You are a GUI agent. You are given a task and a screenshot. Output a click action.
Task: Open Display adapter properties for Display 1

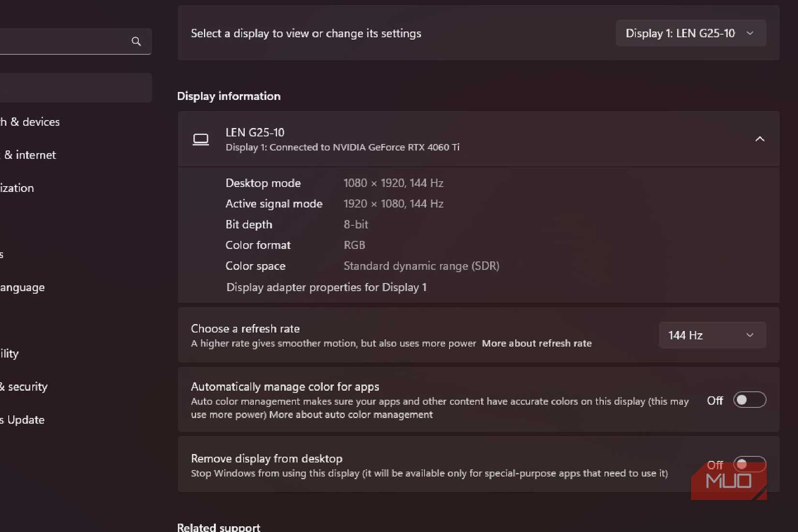coord(326,287)
